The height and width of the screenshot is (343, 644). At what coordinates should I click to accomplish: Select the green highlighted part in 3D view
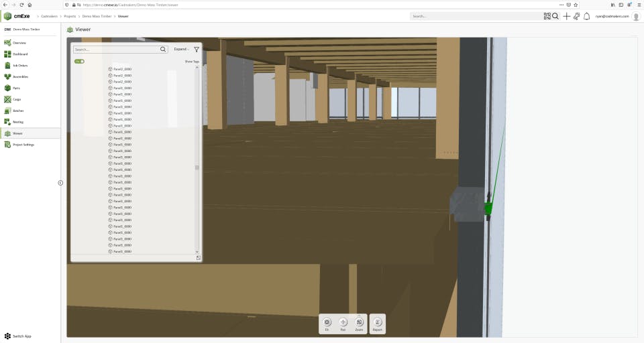(488, 208)
